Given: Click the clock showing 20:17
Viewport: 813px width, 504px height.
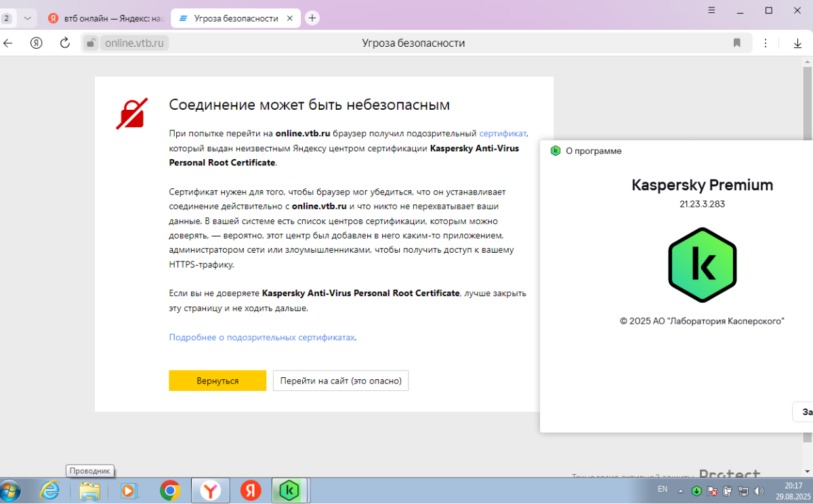Looking at the screenshot, I should pos(793,485).
